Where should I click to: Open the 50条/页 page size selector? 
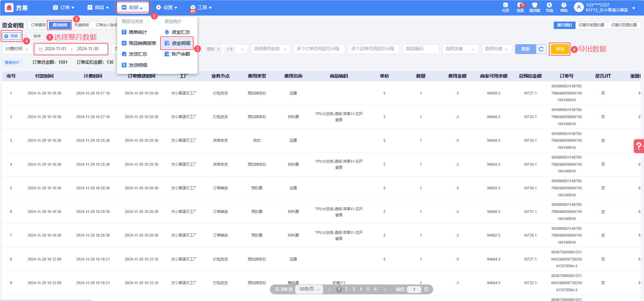pos(309,289)
